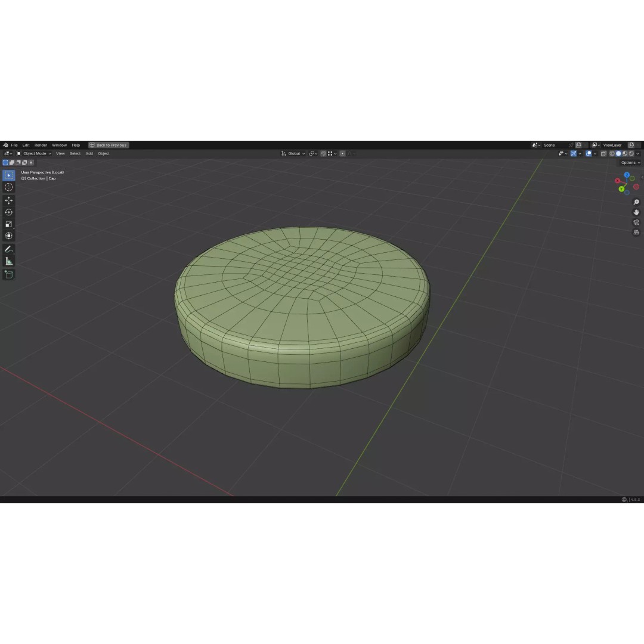This screenshot has height=644, width=644.
Task: Click the Zoom view magnifier icon
Action: (x=636, y=202)
